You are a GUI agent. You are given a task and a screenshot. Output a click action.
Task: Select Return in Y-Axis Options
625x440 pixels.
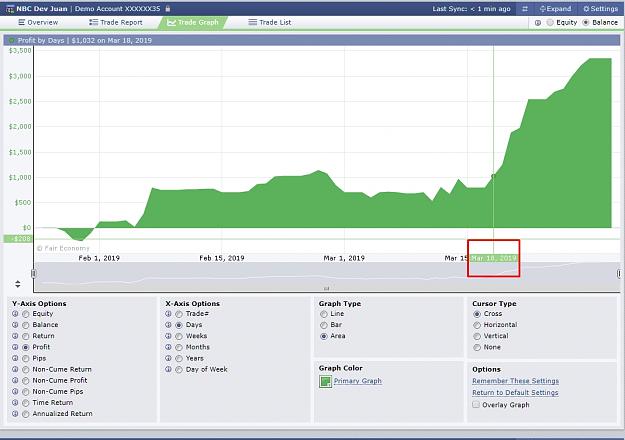pyautogui.click(x=26, y=336)
